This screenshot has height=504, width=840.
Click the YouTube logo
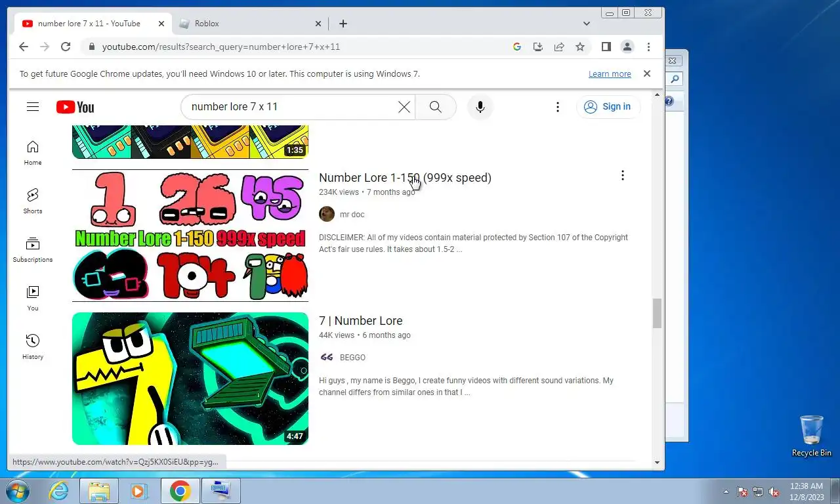tap(75, 107)
